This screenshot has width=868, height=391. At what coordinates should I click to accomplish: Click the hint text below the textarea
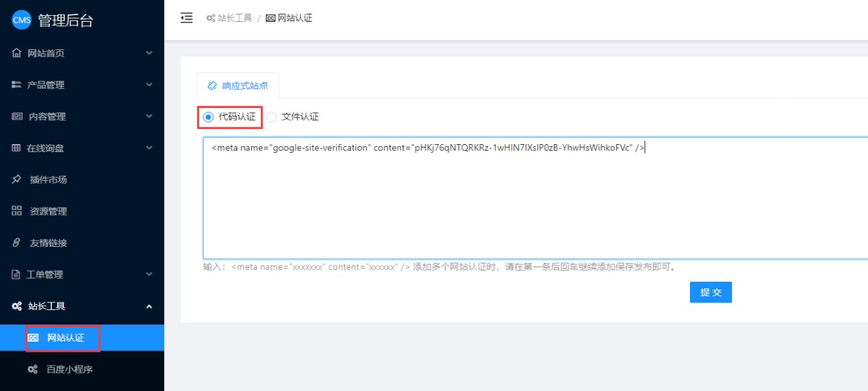pos(440,266)
